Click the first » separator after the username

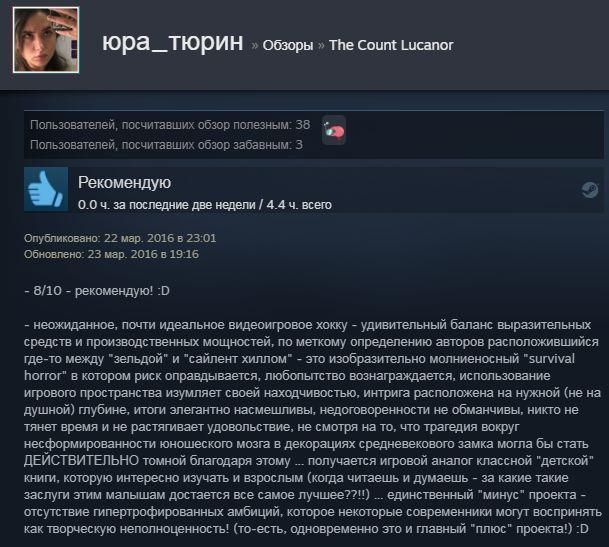click(x=254, y=45)
